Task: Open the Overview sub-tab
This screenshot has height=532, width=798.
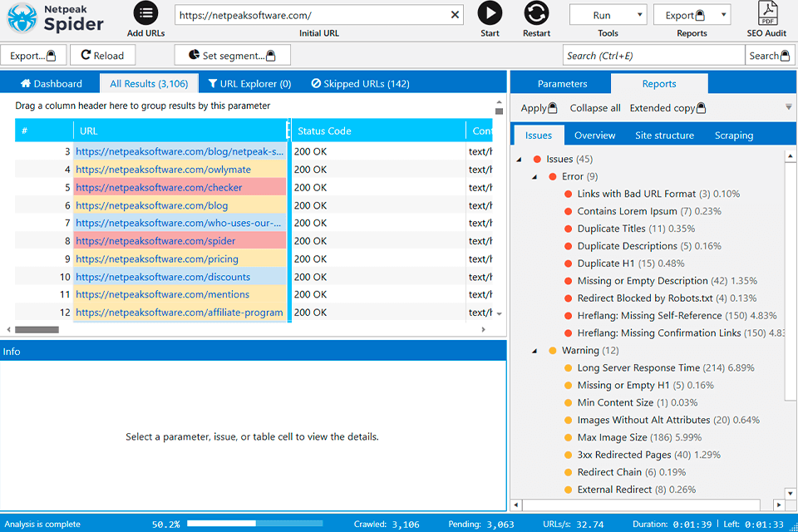Action: [x=594, y=135]
